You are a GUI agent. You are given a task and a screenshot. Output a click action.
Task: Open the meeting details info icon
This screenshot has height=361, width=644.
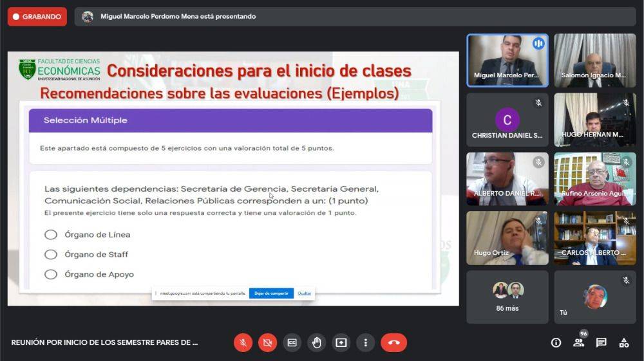pyautogui.click(x=556, y=342)
